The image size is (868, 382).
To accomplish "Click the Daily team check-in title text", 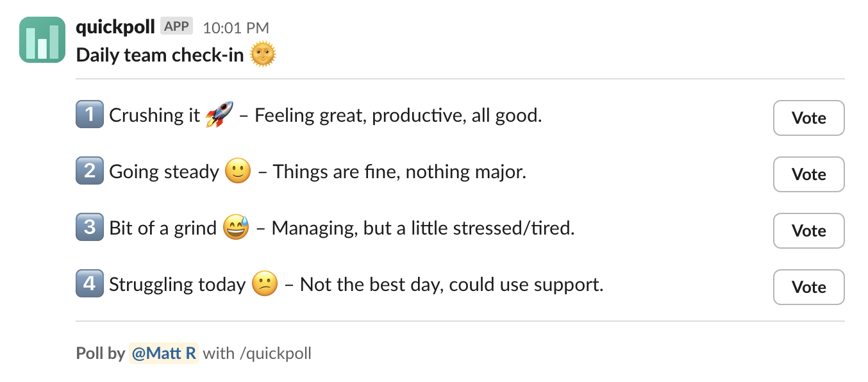I will point(160,55).
